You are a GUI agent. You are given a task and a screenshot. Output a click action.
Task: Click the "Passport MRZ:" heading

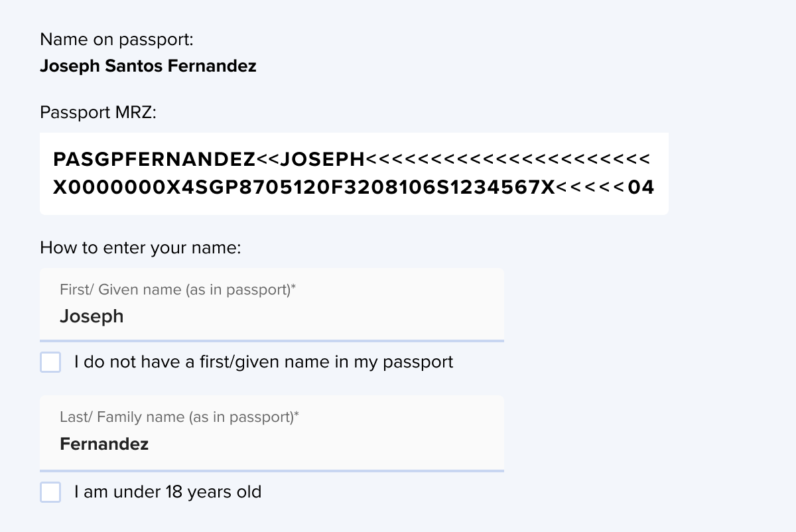click(x=98, y=112)
